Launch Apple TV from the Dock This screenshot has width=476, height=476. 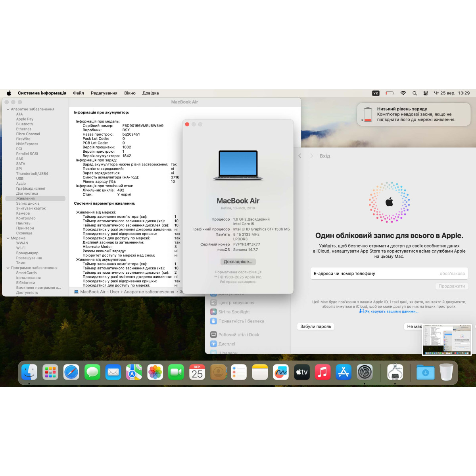(302, 372)
